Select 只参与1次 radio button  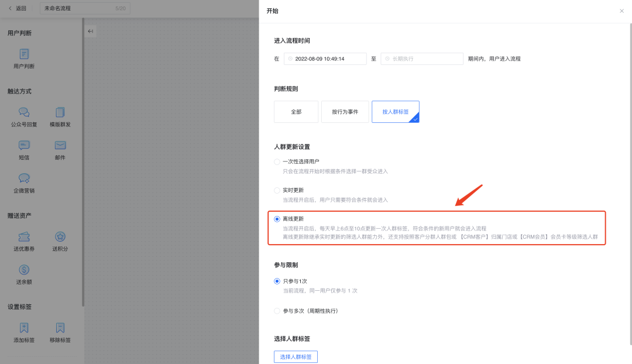coord(277,281)
